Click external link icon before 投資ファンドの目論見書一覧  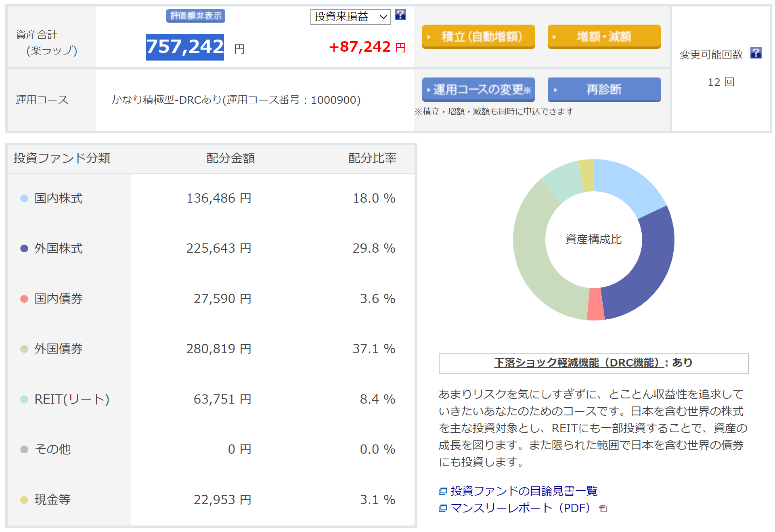click(443, 491)
